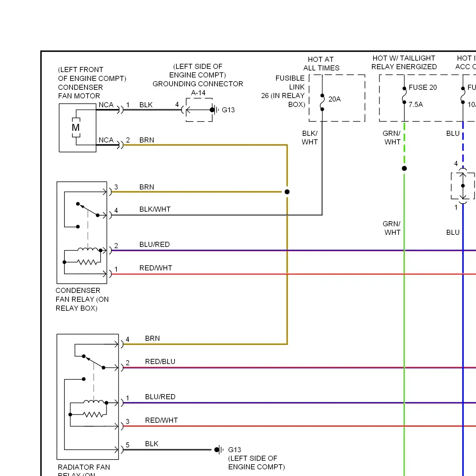
Task: Select the 'G13' label beside connector A-14
Action: pyautogui.click(x=228, y=110)
